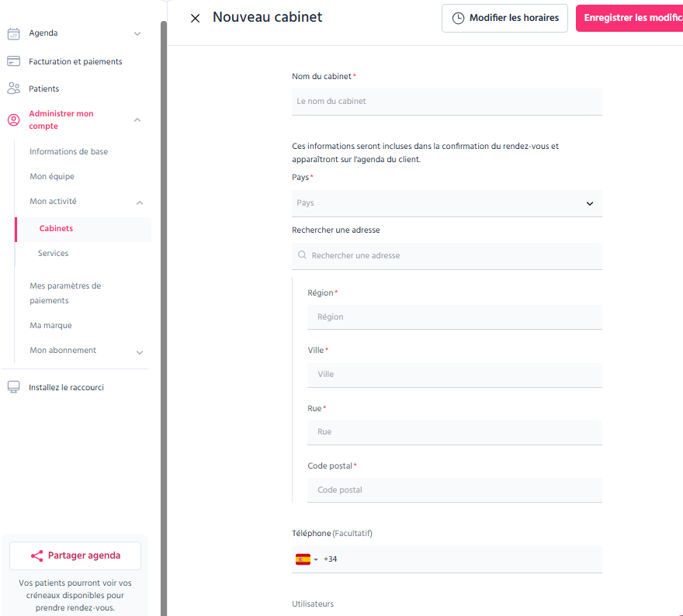
Task: Click the sidebar vertical scrollbar
Action: [x=164, y=318]
